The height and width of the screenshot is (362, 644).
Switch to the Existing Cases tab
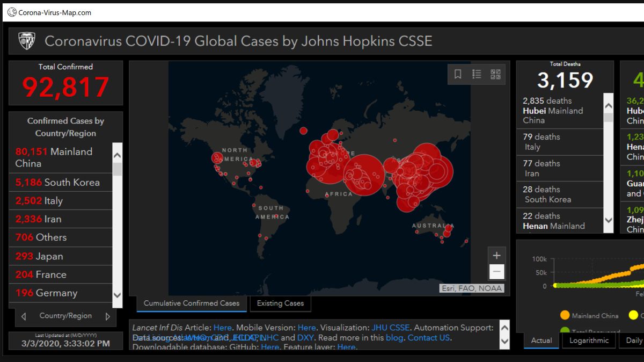click(280, 303)
